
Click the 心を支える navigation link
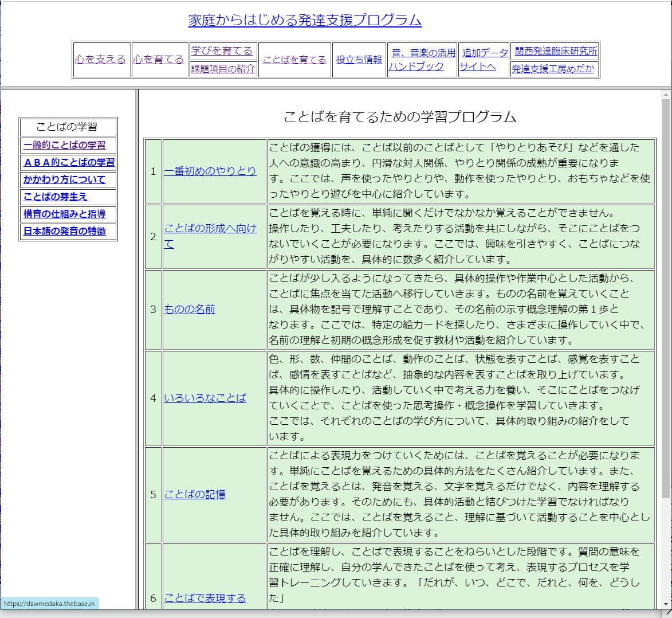point(100,60)
